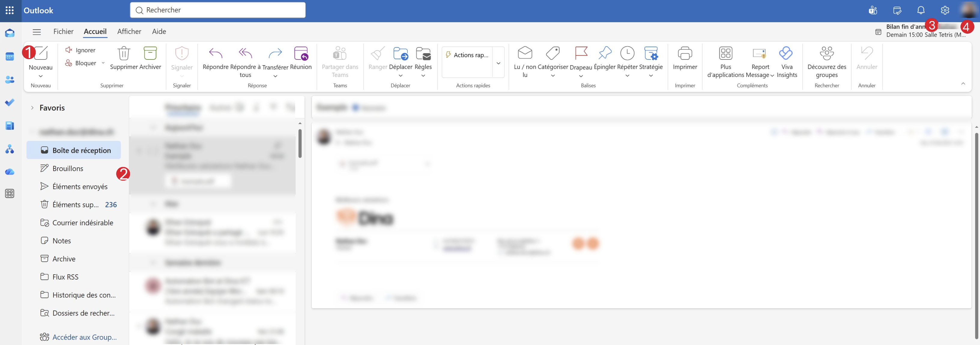Open the To Do checkmark app in sidebar

[x=10, y=102]
